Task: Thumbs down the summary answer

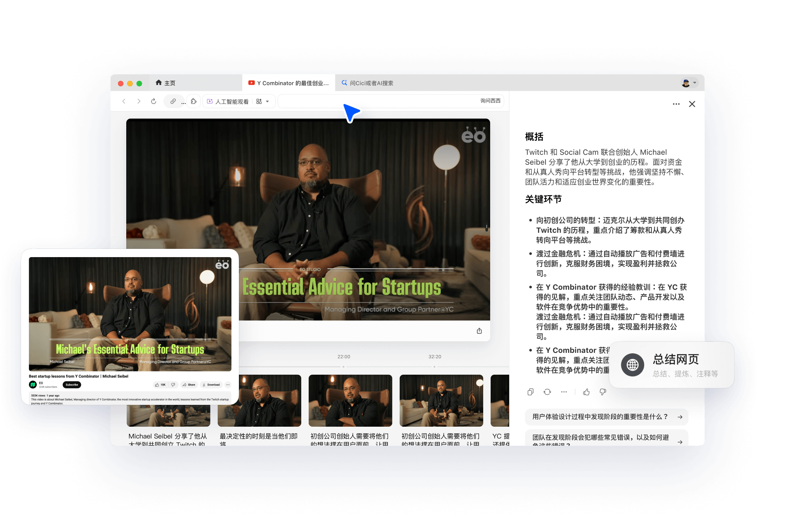Action: tap(603, 392)
